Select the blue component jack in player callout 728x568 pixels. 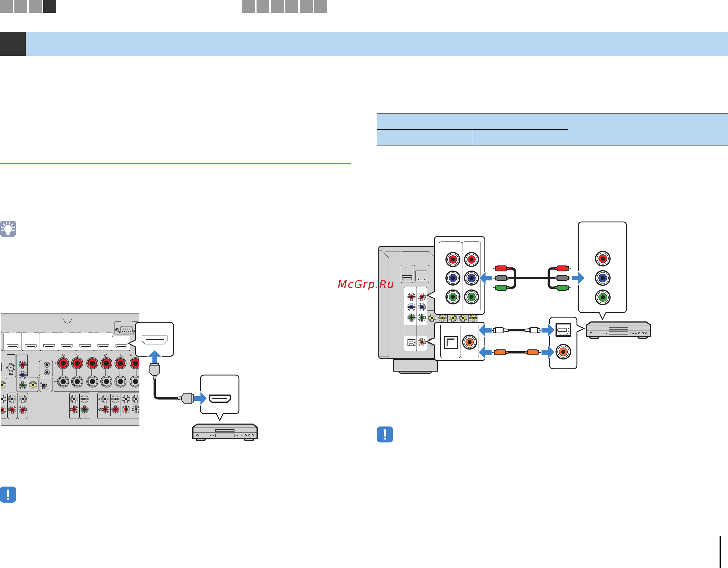point(603,278)
